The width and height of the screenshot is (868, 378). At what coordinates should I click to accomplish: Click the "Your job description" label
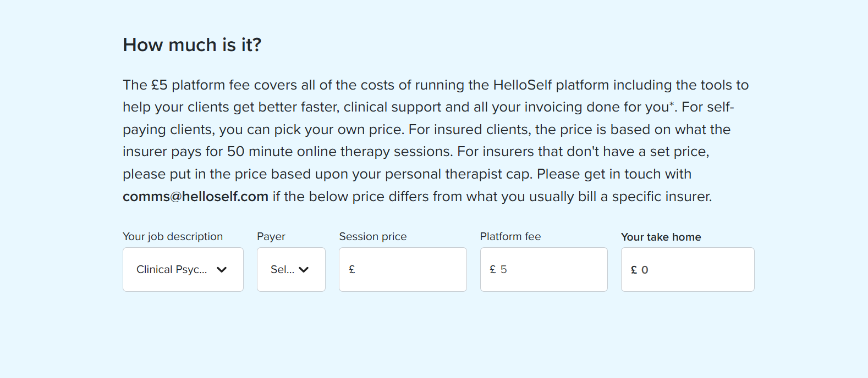pos(173,236)
